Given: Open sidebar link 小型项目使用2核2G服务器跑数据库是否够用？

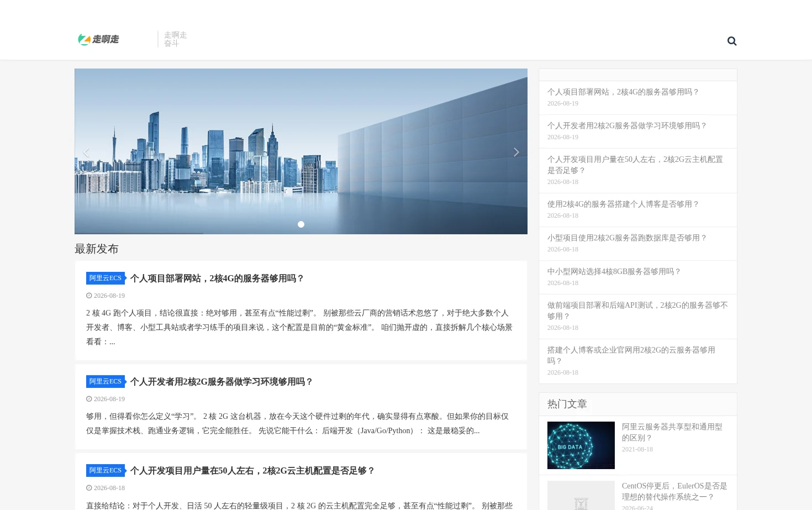Looking at the screenshot, I should 628,238.
